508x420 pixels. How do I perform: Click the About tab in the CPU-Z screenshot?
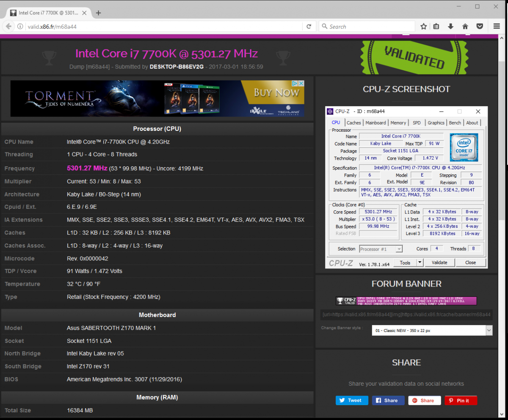472,123
